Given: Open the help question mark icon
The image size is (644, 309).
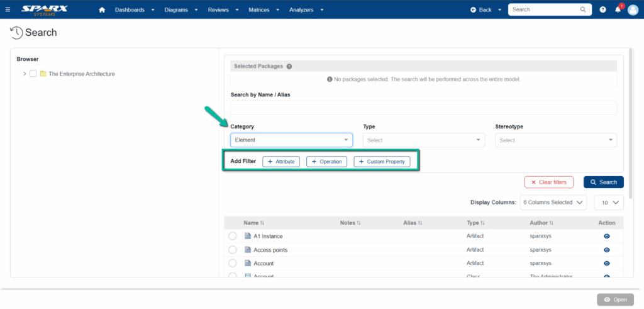Looking at the screenshot, I should click(602, 9).
